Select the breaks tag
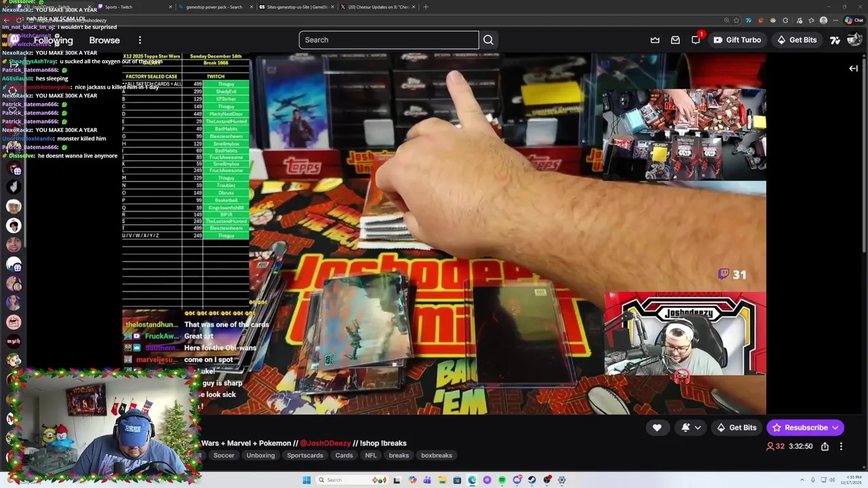Image resolution: width=868 pixels, height=488 pixels. tap(399, 455)
